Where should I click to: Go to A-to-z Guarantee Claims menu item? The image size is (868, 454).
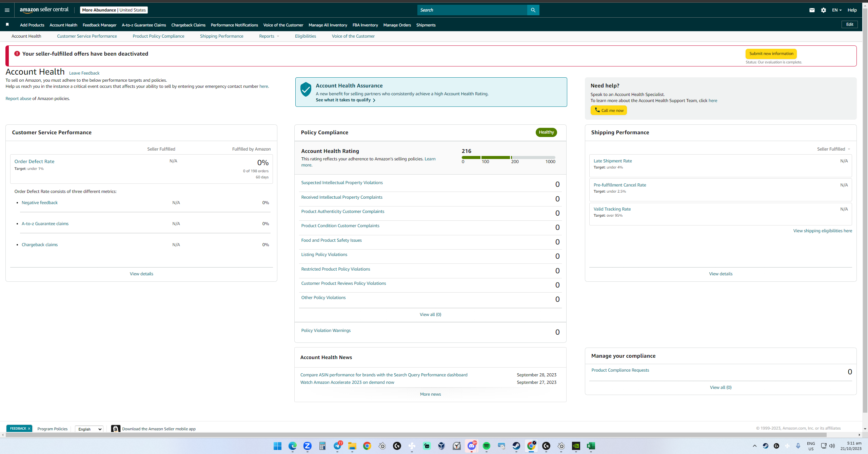tap(144, 25)
